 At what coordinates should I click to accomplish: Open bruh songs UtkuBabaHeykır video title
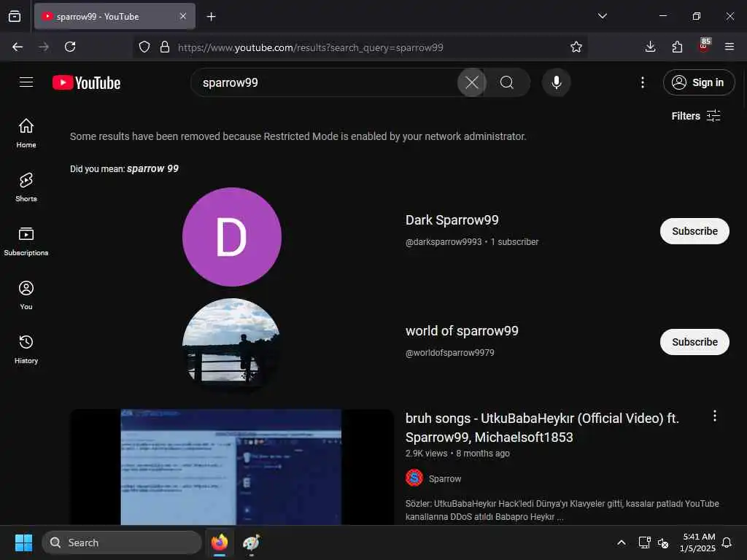[542, 427]
